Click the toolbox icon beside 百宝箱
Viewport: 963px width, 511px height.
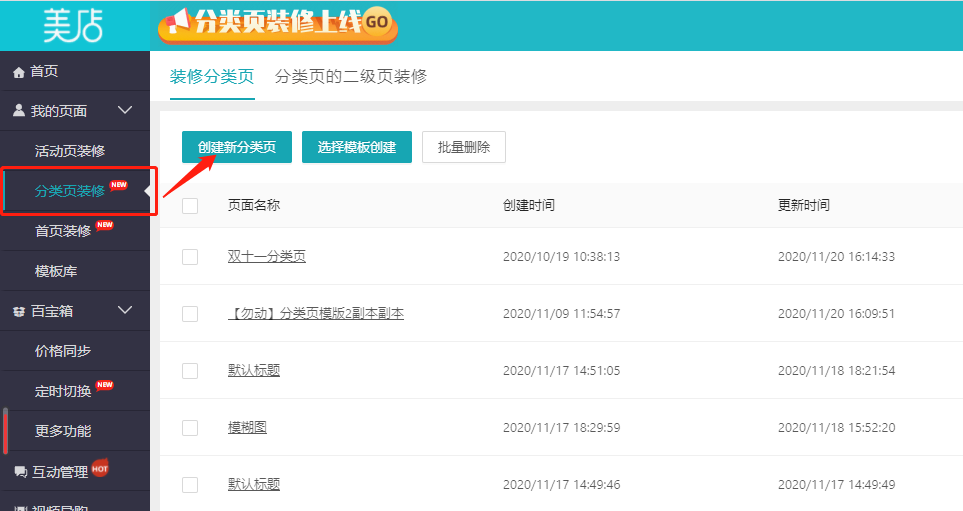[19, 311]
